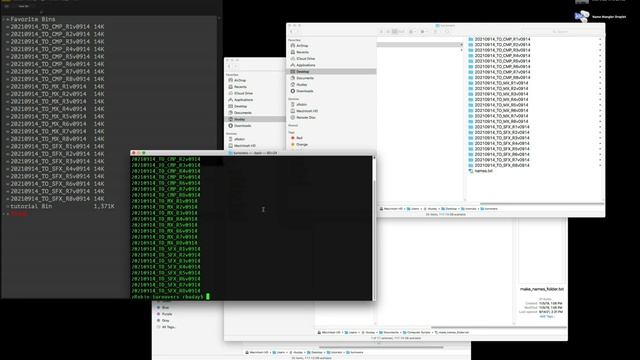Click turnovers in front Finder path bar
640x360 pixels.
coord(489,209)
